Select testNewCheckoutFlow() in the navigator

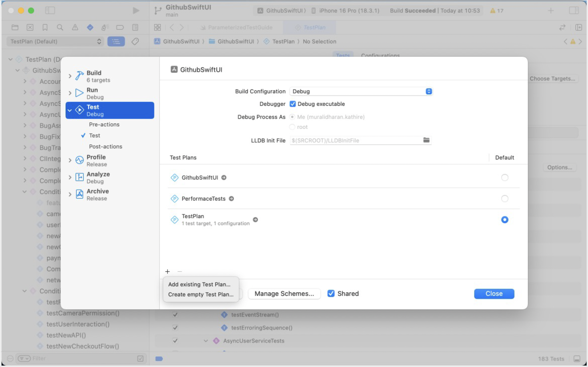click(x=83, y=346)
